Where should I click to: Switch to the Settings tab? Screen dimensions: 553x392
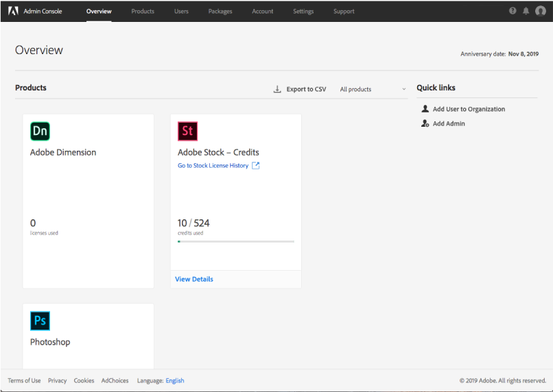(x=303, y=11)
